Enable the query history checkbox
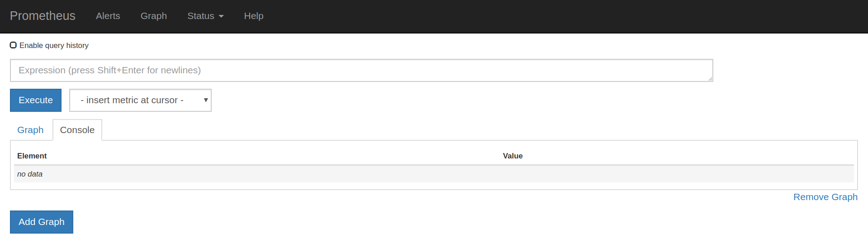Image resolution: width=868 pixels, height=244 pixels. 13,45
